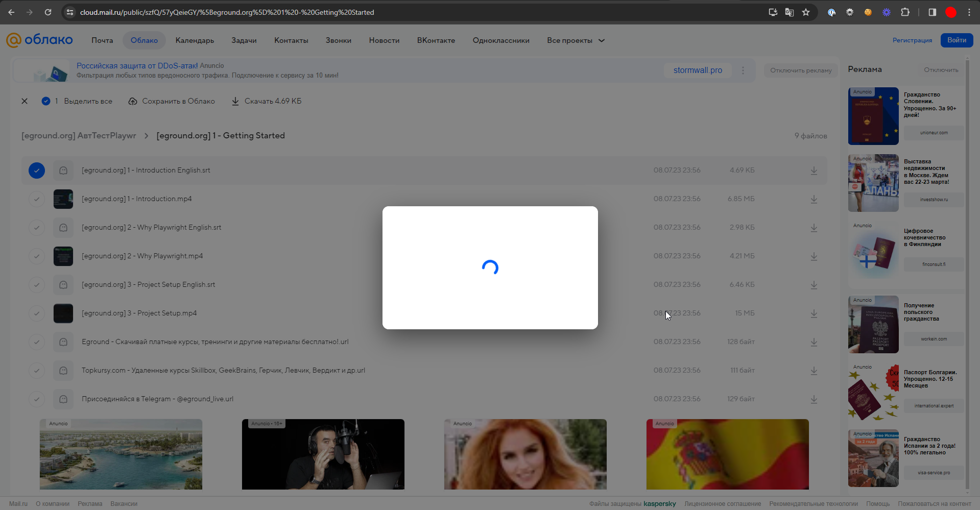Expand the Все проекты dropdown
The height and width of the screenshot is (510, 980).
576,40
